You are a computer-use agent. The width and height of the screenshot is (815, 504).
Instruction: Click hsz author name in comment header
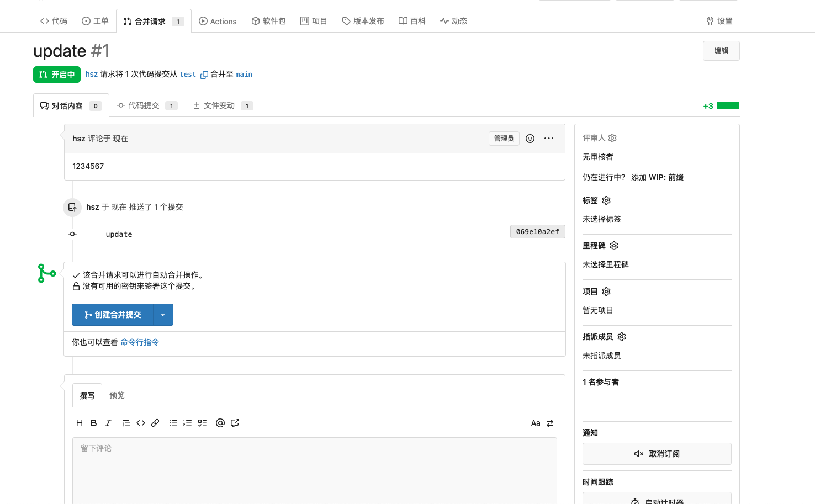click(x=79, y=139)
